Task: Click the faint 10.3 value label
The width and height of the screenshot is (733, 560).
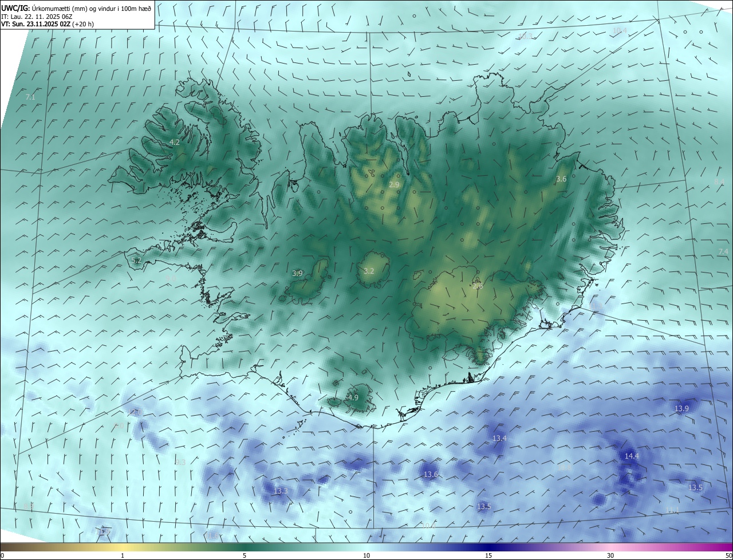Action: (x=525, y=36)
